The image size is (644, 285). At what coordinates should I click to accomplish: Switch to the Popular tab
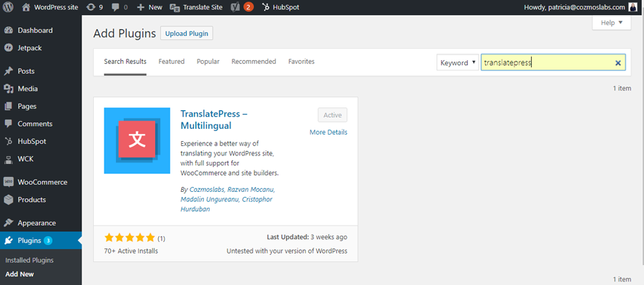click(208, 62)
